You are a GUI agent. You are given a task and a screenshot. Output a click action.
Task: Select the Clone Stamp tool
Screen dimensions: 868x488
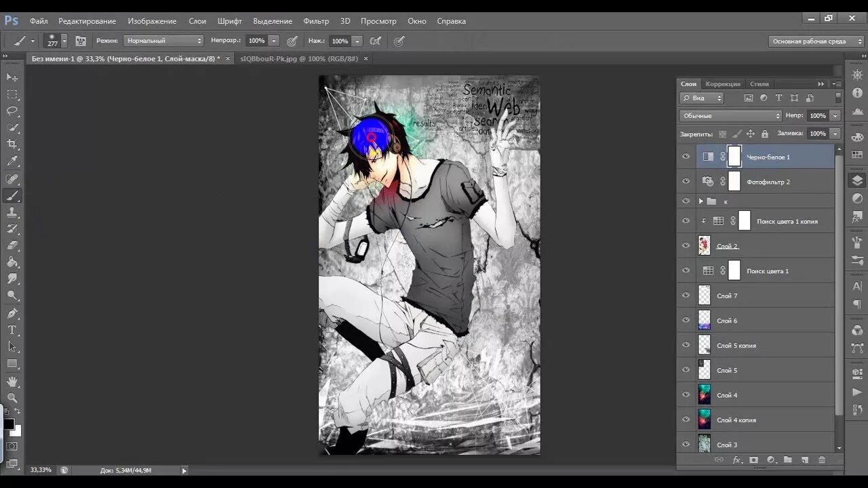pyautogui.click(x=12, y=213)
